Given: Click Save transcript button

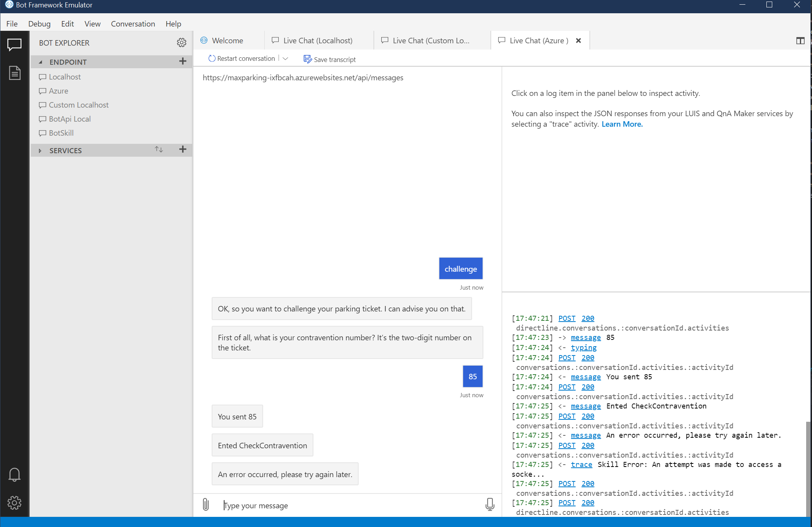Looking at the screenshot, I should click(330, 59).
